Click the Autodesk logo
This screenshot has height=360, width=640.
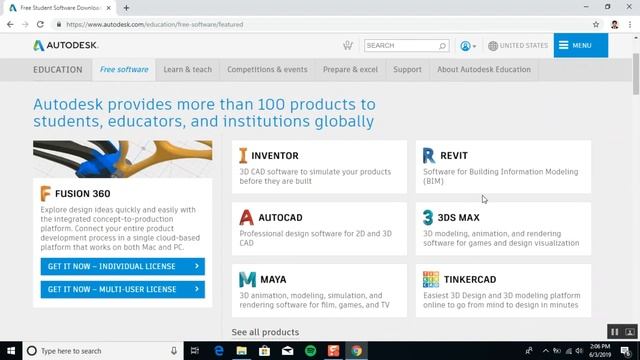click(x=66, y=45)
